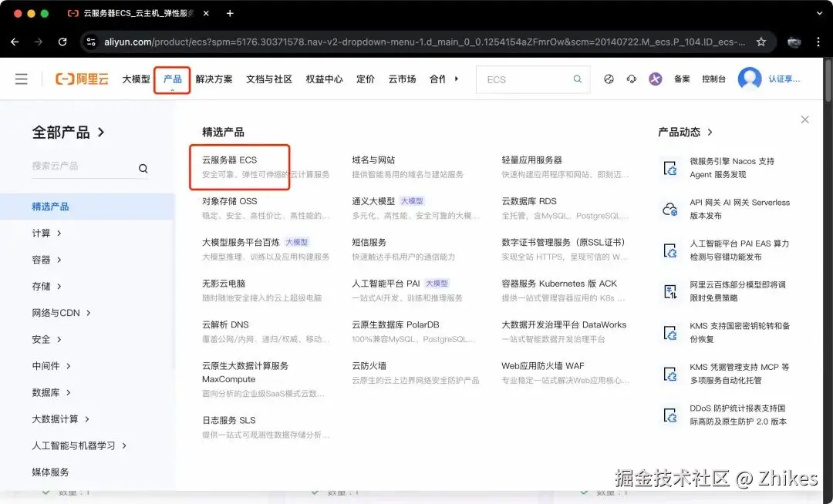The image size is (833, 504).
Task: Go back in browser
Action: [15, 42]
